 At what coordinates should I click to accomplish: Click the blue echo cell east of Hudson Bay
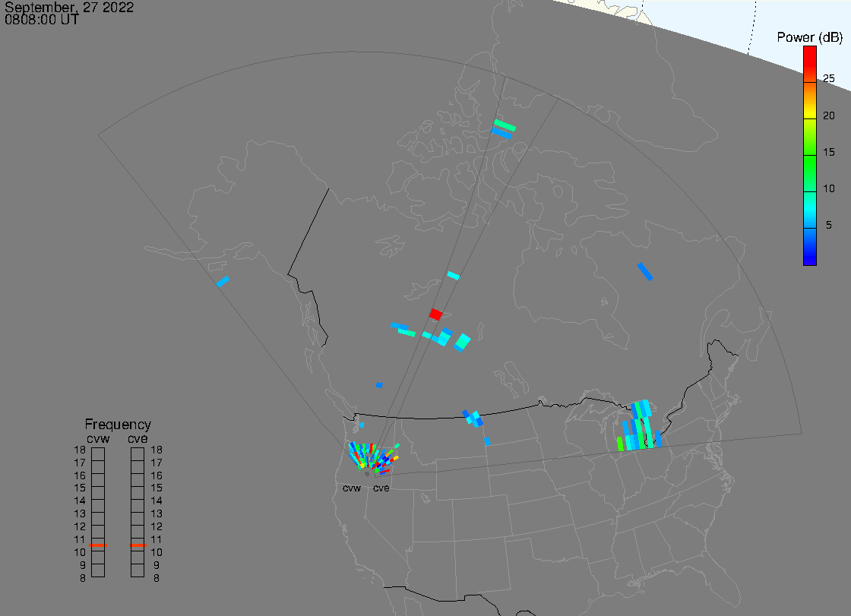coord(645,271)
